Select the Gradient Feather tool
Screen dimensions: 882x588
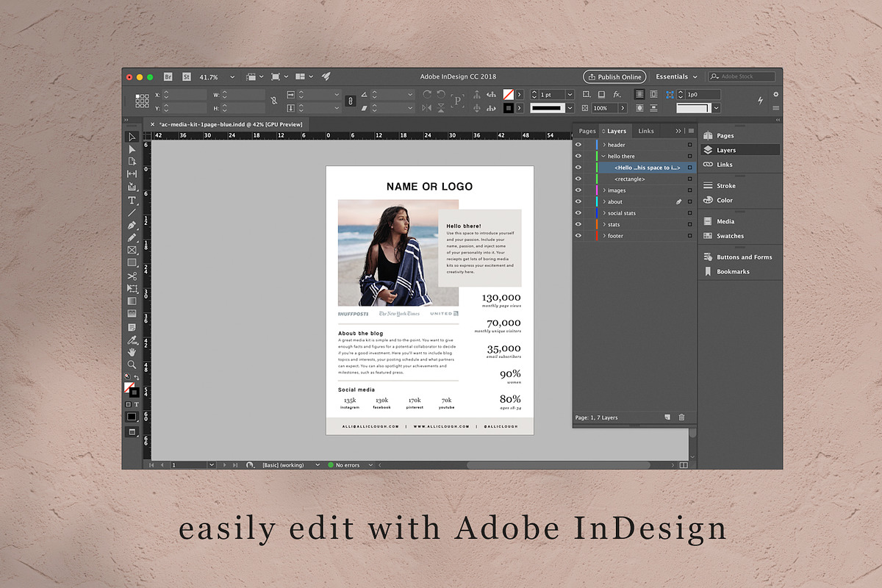[132, 314]
